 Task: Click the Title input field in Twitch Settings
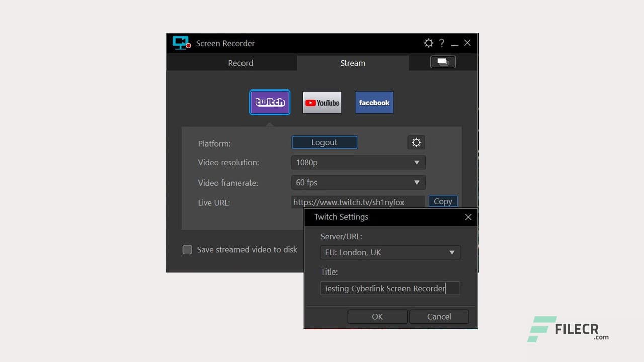pos(390,288)
